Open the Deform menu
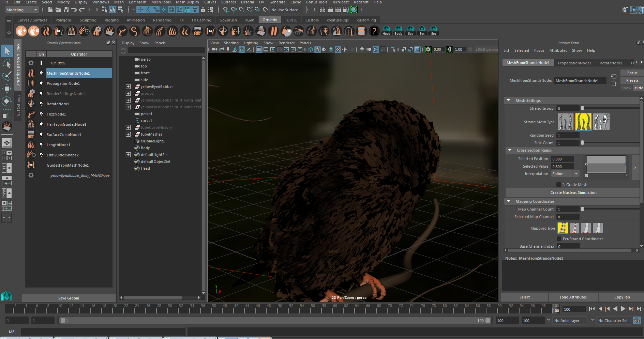Viewport: 644px width, 339px height. click(247, 2)
